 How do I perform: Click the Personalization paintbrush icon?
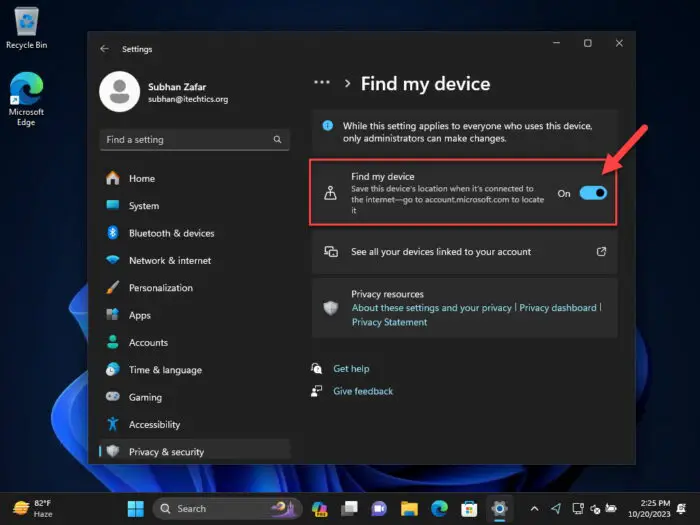(x=112, y=287)
